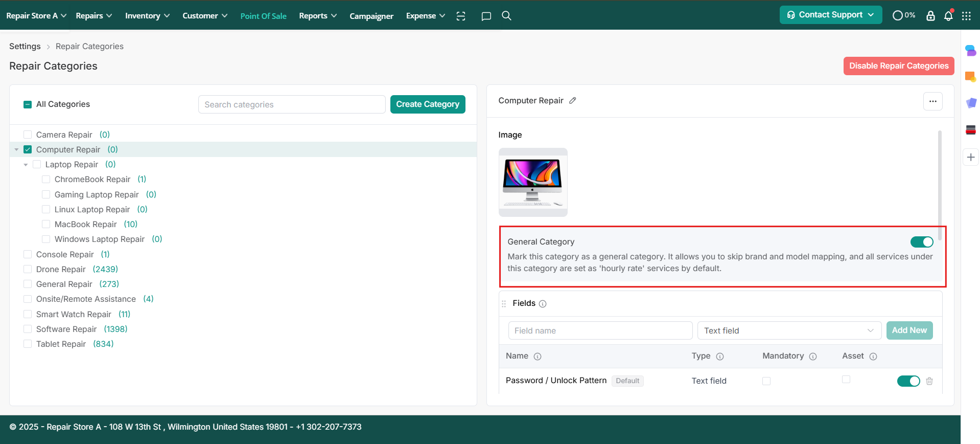Screen dimensions: 980x444
Task: Open the apps grid icon
Action: click(x=966, y=16)
